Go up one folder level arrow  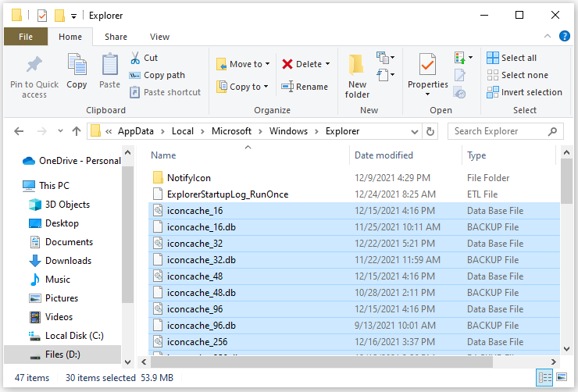pos(77,131)
